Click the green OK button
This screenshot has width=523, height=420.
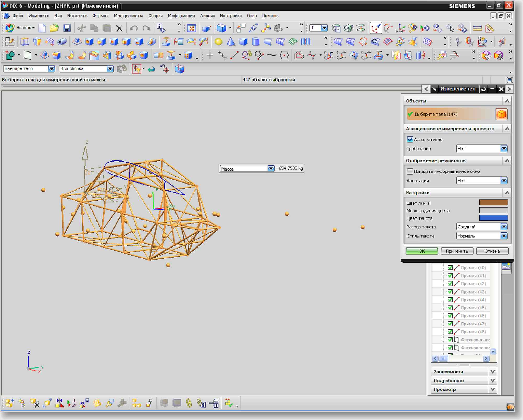pyautogui.click(x=422, y=251)
